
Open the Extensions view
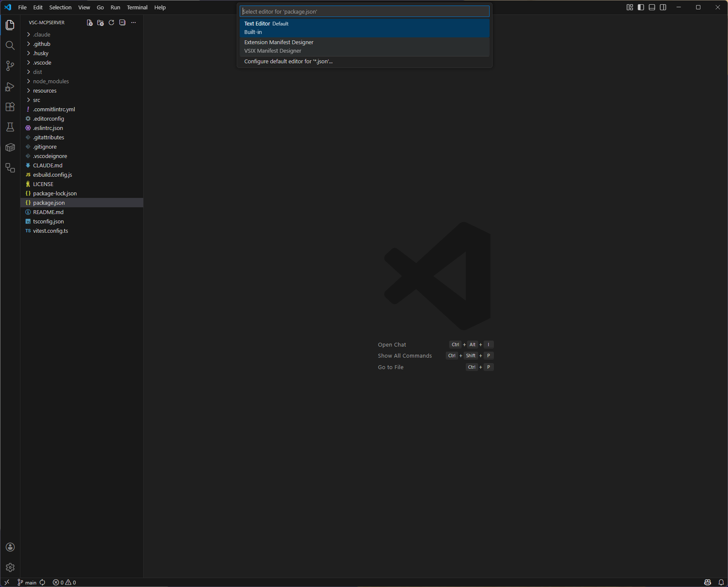[10, 107]
